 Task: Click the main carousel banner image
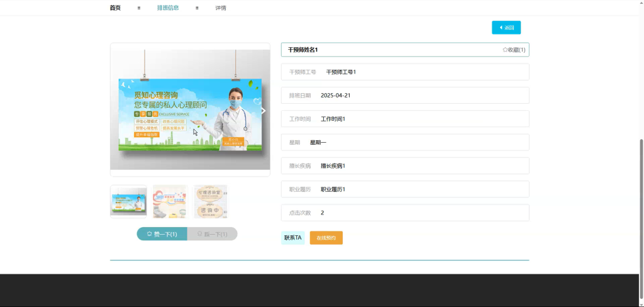(190, 109)
